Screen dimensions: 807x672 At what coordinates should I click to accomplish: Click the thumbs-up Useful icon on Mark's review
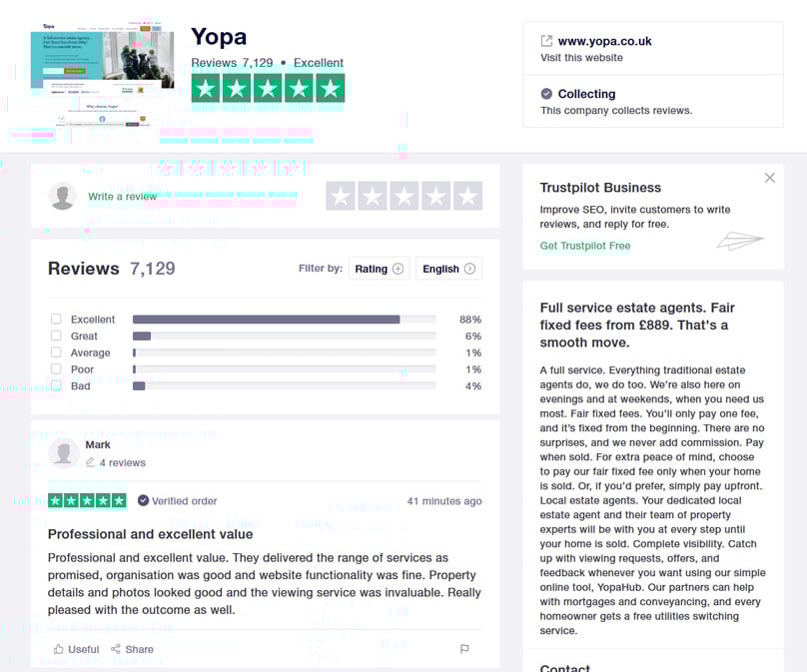pyautogui.click(x=57, y=649)
